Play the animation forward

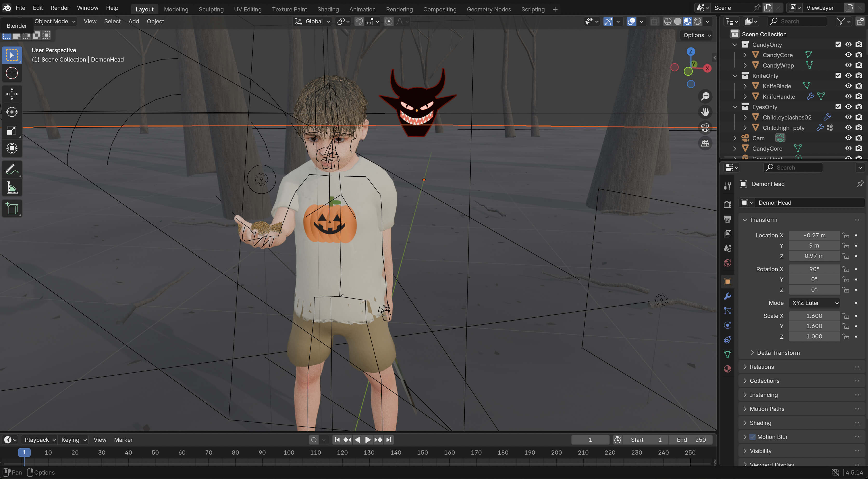click(x=368, y=440)
